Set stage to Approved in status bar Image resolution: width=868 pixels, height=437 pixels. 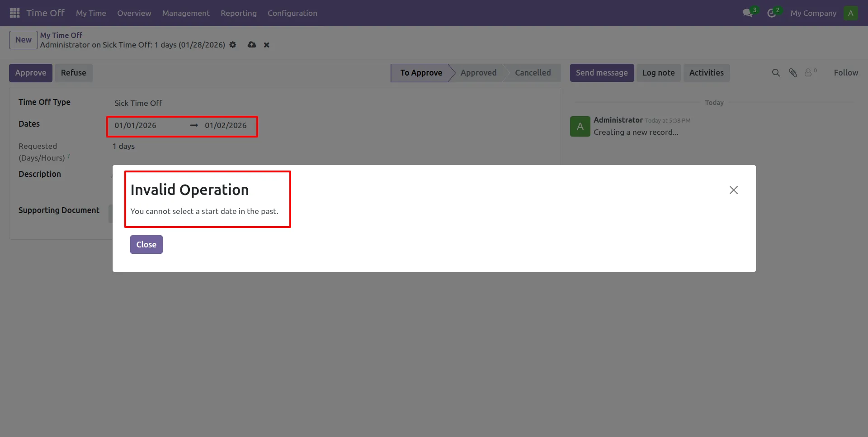[x=478, y=72]
